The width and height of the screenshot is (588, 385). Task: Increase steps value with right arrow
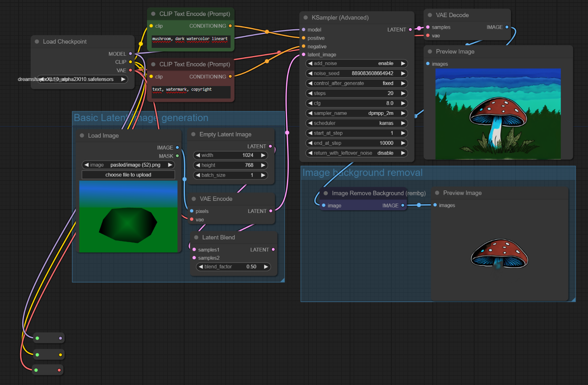tap(403, 93)
